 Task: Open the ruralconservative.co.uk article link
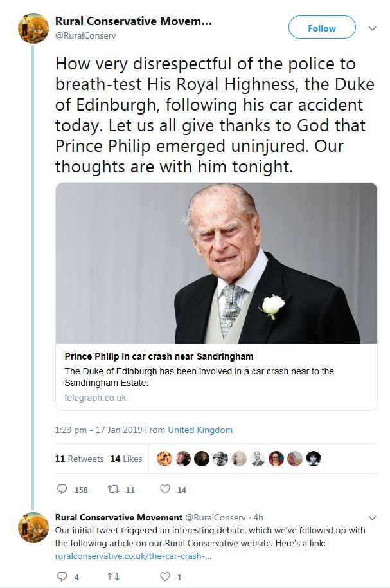click(134, 556)
